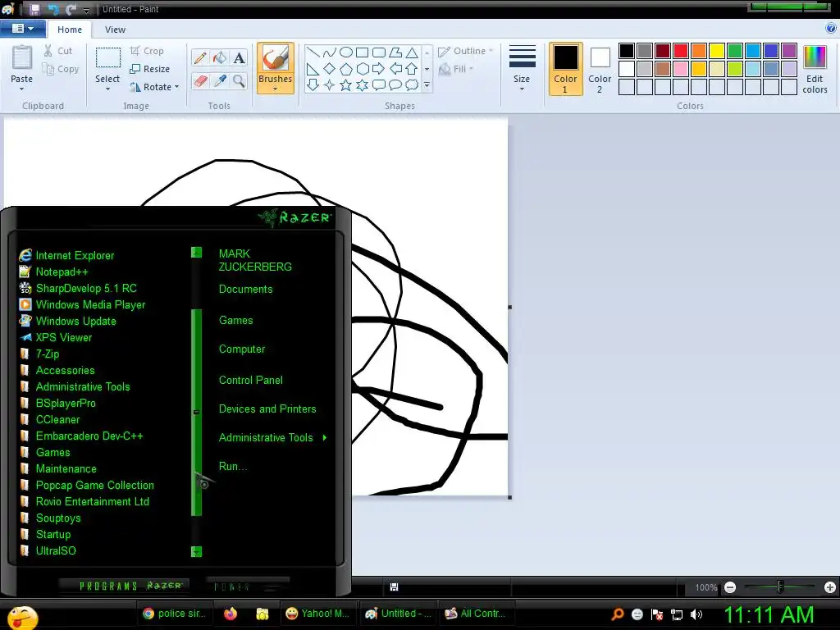Open Customize Quick Access Toolbar dropdown
The image size is (840, 630).
tap(86, 10)
